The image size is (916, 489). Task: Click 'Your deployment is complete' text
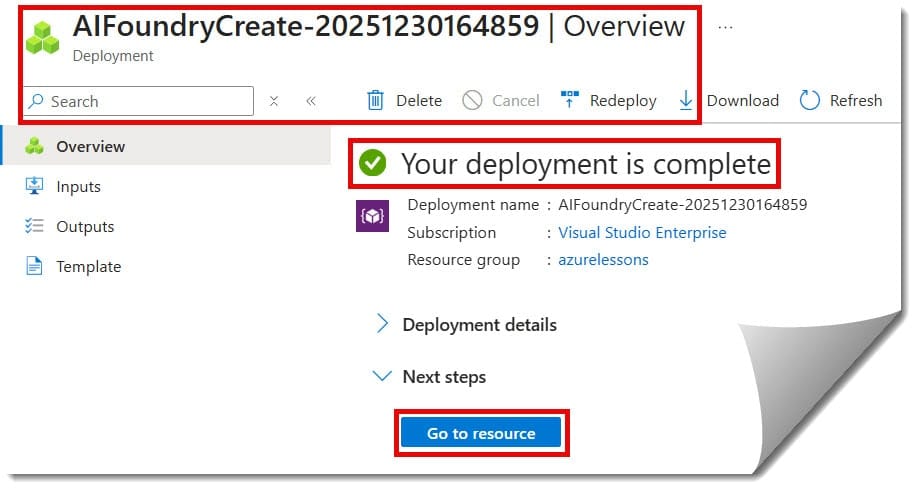[x=585, y=164]
